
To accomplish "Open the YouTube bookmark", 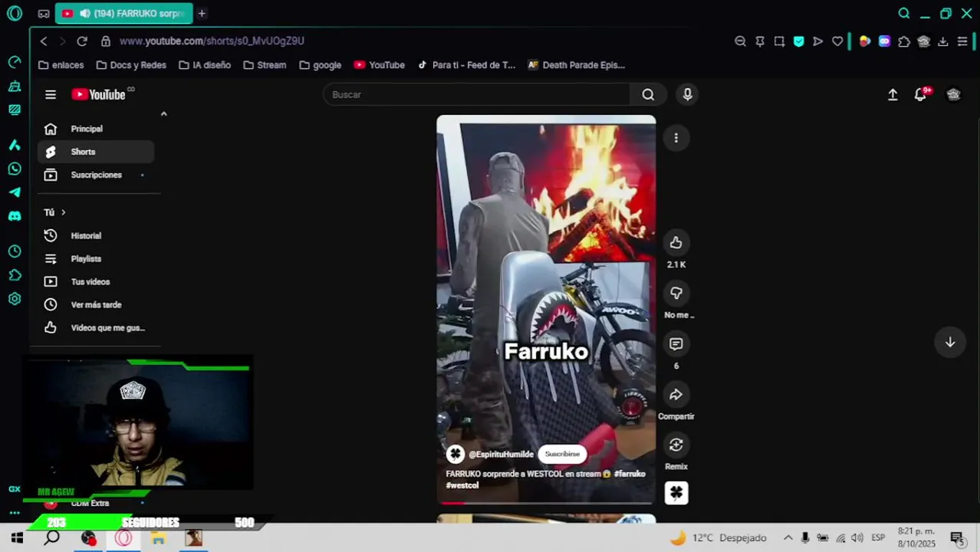I will [380, 65].
